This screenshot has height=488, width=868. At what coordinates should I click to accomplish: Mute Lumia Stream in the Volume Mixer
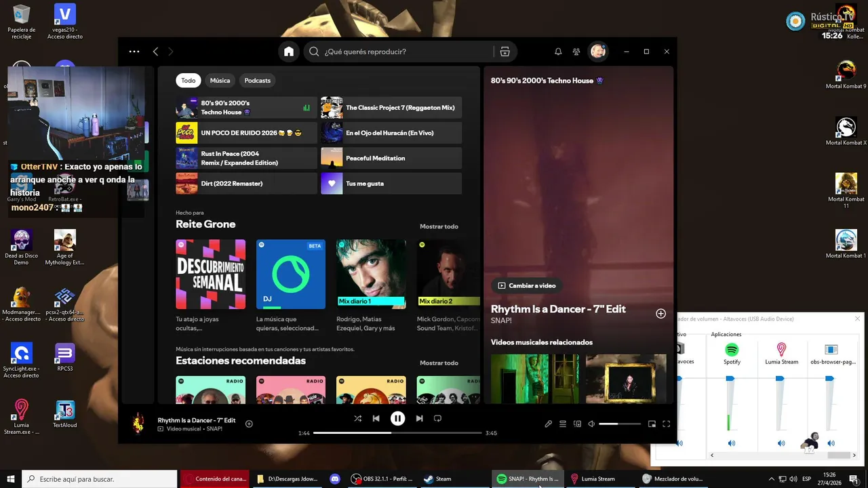click(781, 443)
